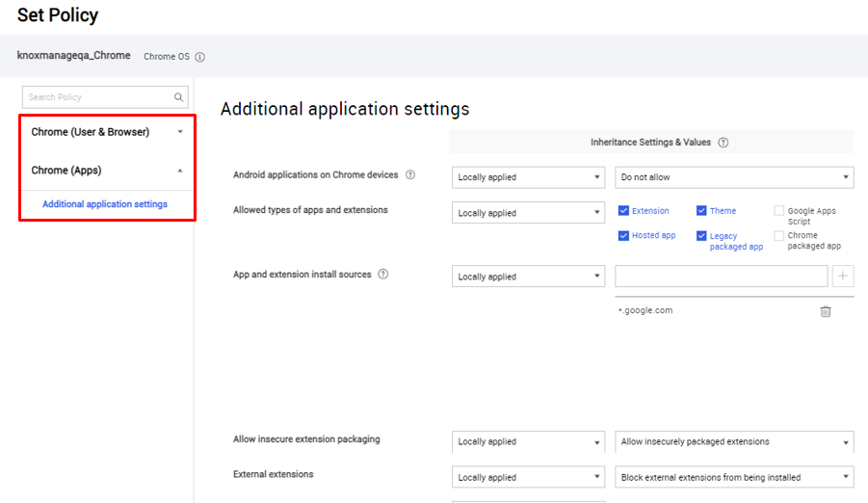Viewport: 868px width, 503px height.
Task: Click the plus icon to add install source
Action: tap(843, 277)
